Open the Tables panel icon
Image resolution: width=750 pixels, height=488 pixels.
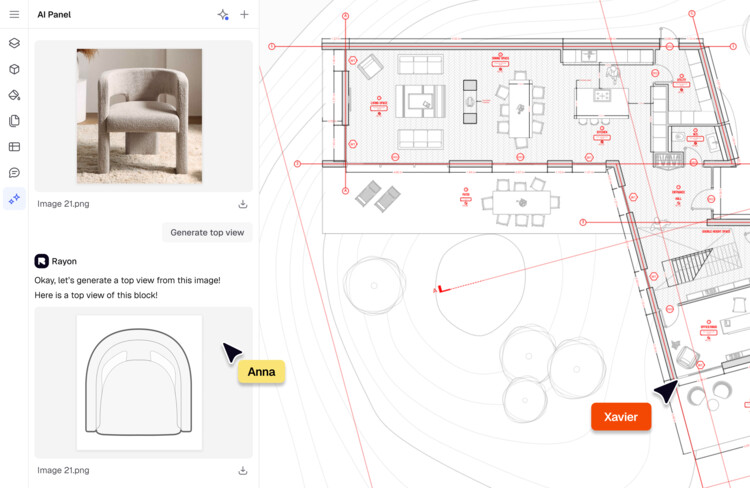point(14,147)
